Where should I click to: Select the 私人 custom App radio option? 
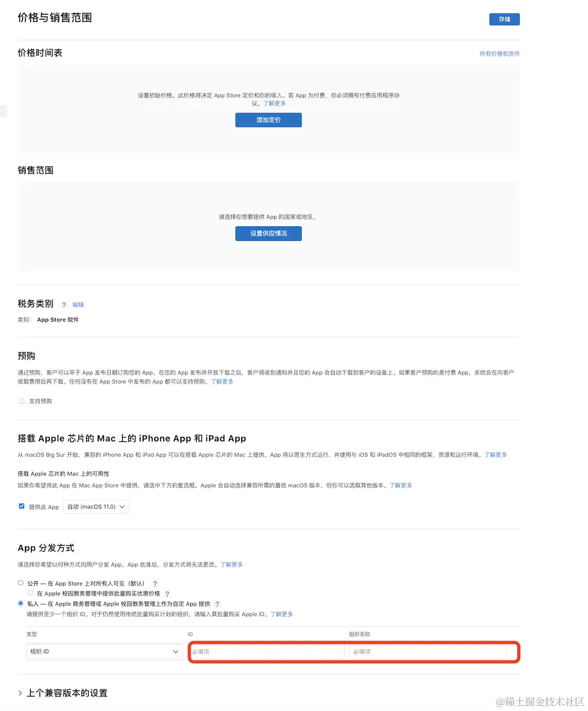coord(21,603)
